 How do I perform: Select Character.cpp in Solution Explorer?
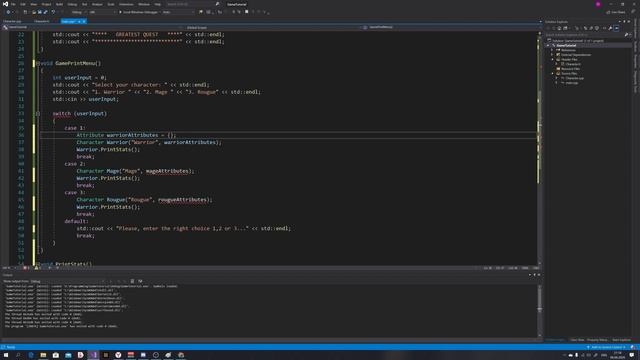[x=575, y=78]
